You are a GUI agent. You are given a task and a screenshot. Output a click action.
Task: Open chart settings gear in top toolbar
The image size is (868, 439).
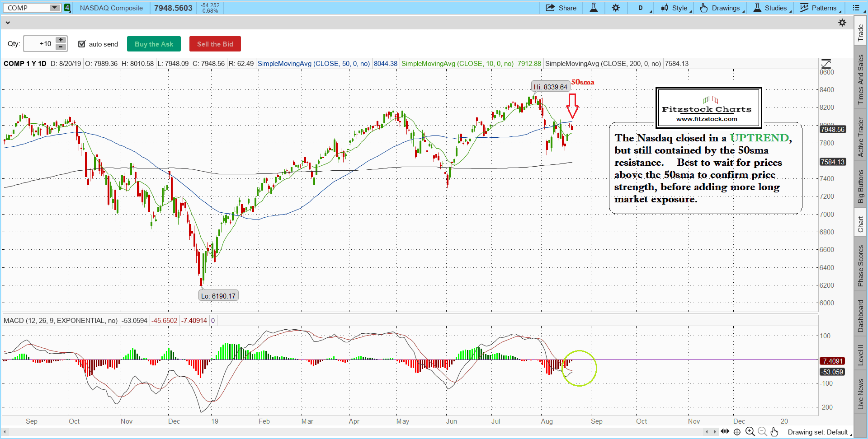tap(616, 8)
